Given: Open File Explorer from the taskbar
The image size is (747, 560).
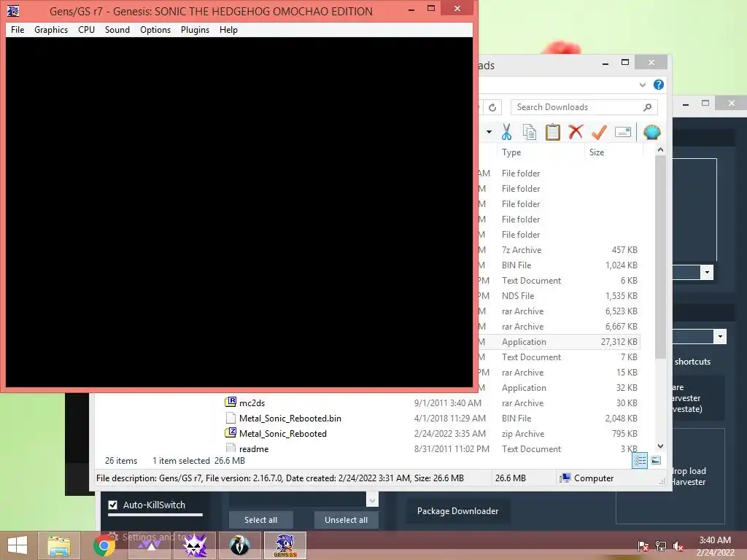Looking at the screenshot, I should click(59, 545).
